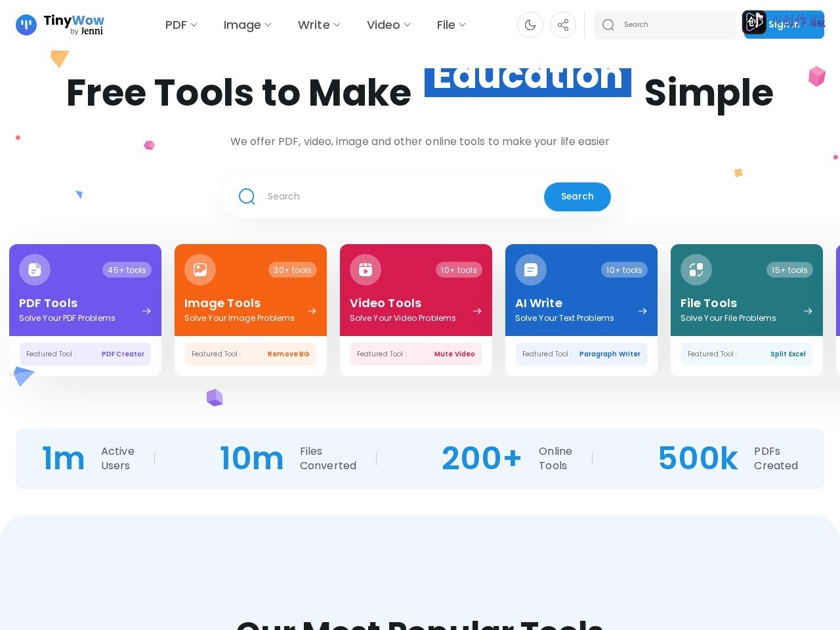Click the arrow on the File Tools card
Viewport: 840px width, 630px height.
coord(808,311)
